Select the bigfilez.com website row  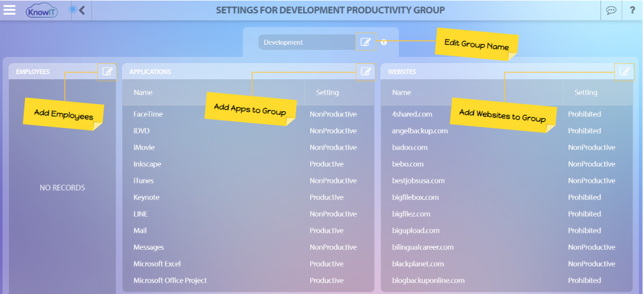507,214
